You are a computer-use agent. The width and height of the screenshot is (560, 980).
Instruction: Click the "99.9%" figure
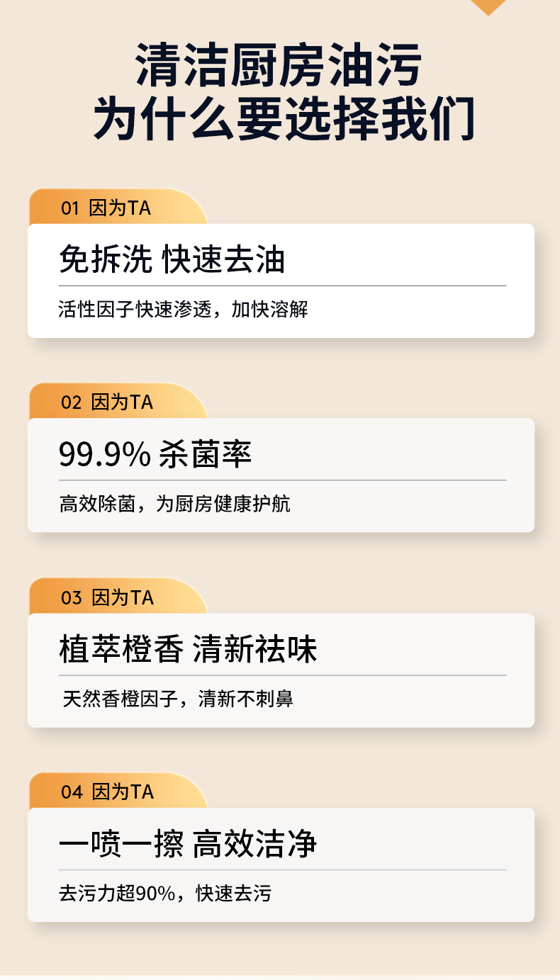(x=104, y=455)
